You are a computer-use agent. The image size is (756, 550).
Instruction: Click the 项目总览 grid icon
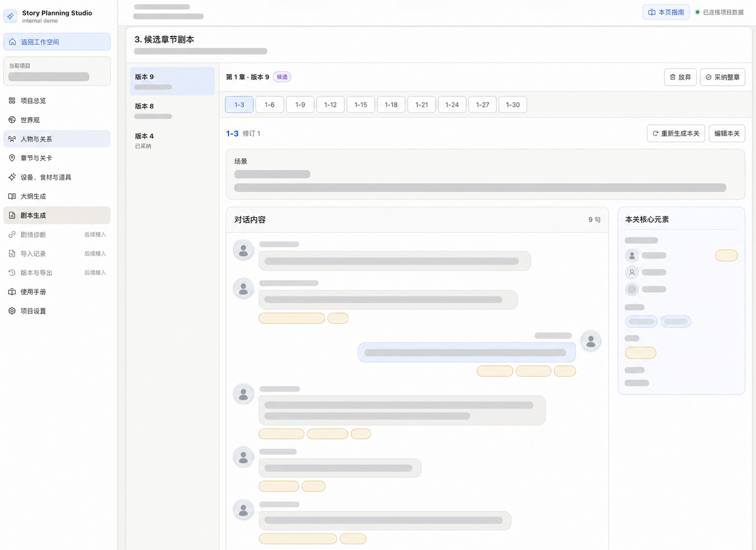click(x=12, y=101)
